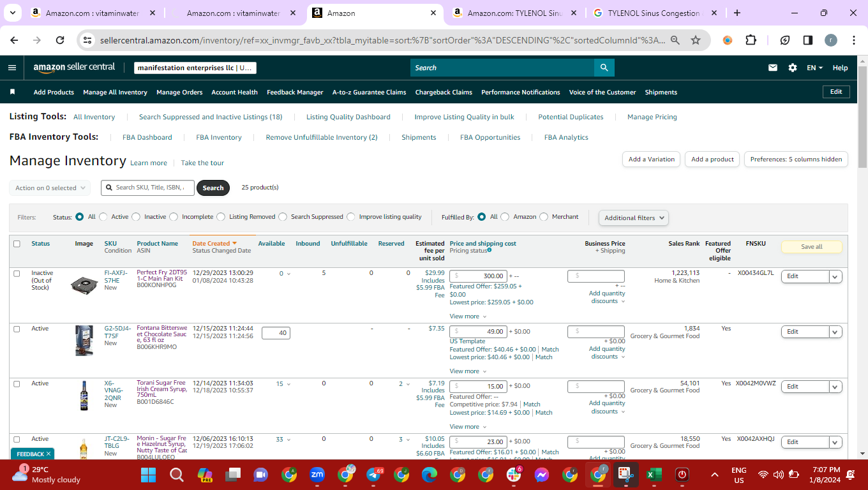The height and width of the screenshot is (490, 868).
Task: Open Excel from the taskbar
Action: tap(653, 475)
